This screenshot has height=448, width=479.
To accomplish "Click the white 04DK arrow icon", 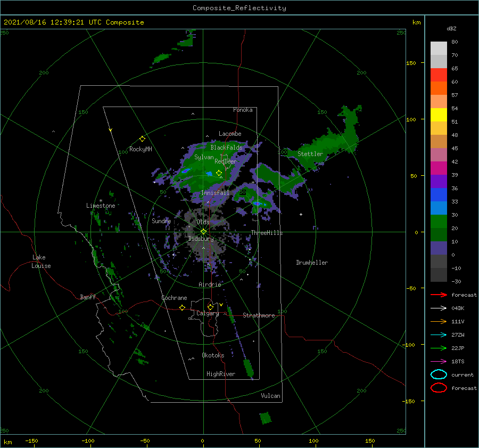I will tap(439, 308).
